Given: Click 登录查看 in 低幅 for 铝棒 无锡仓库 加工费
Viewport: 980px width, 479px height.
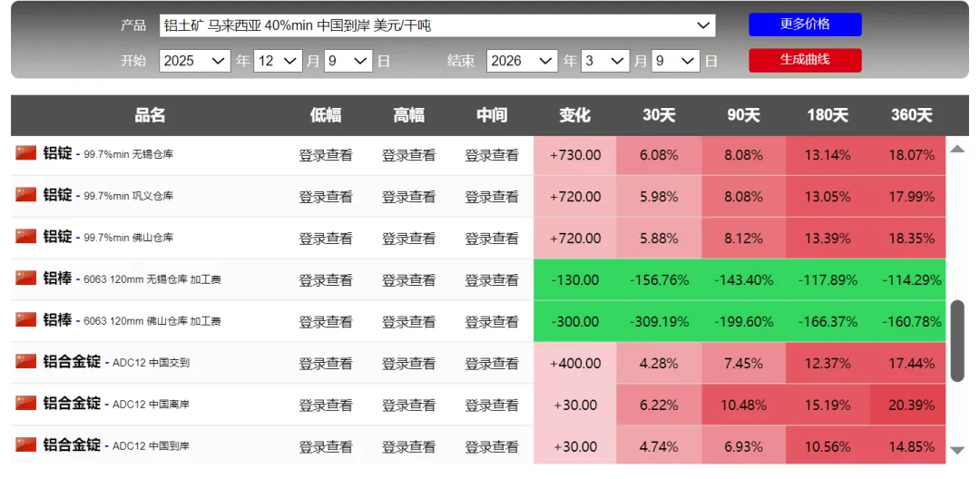Looking at the screenshot, I should pyautogui.click(x=326, y=280).
